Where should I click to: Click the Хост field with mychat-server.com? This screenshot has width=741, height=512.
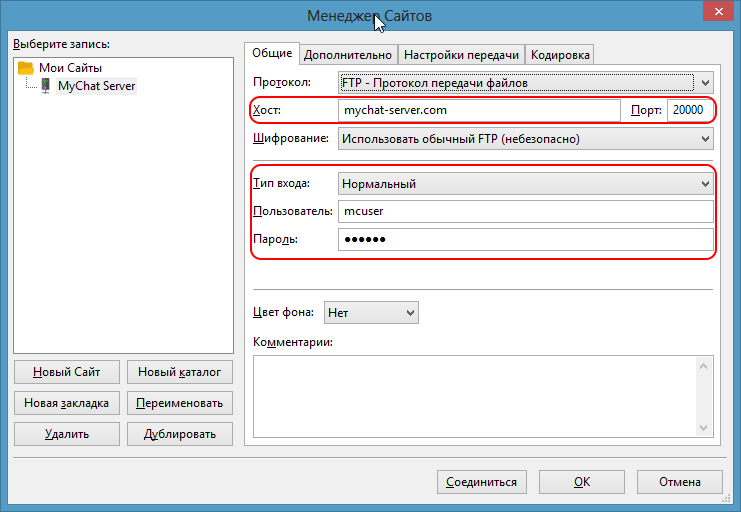pyautogui.click(x=479, y=110)
